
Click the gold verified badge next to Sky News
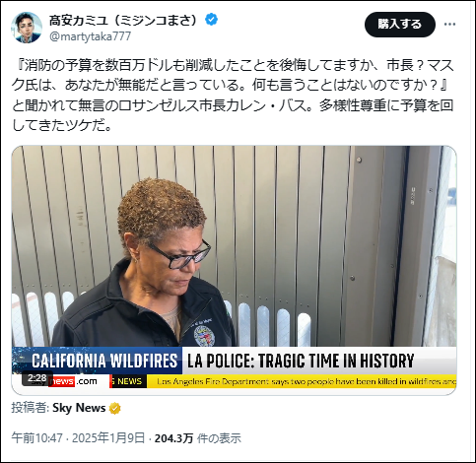(114, 408)
